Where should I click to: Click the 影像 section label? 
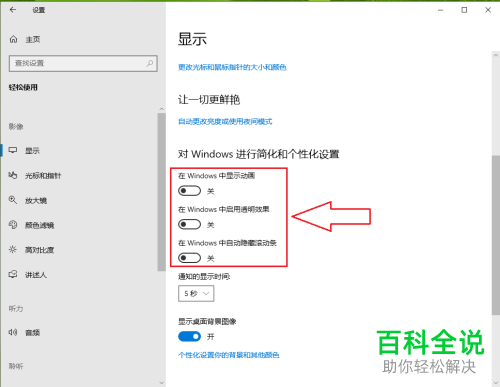(16, 126)
